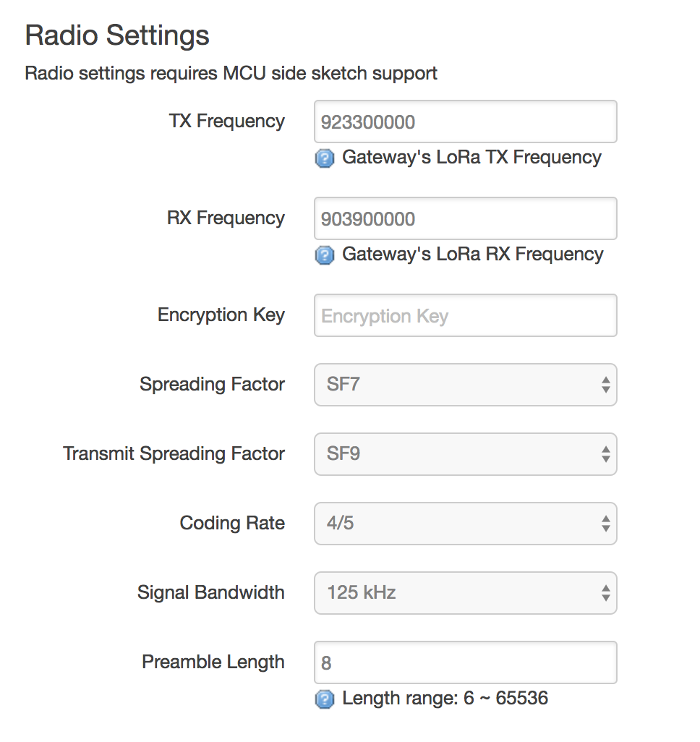Click the Coding Rate label
Image resolution: width=700 pixels, height=742 pixels.
click(232, 524)
